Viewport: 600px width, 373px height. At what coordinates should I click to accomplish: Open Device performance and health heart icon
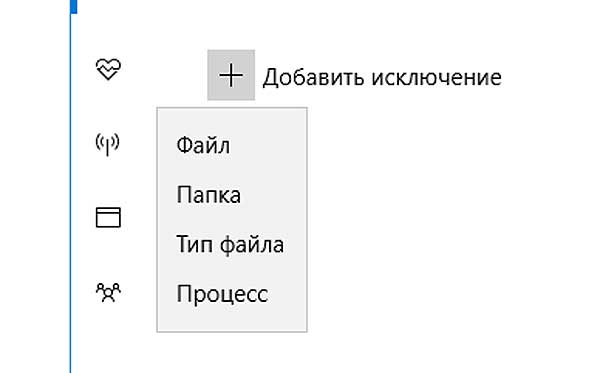[108, 69]
